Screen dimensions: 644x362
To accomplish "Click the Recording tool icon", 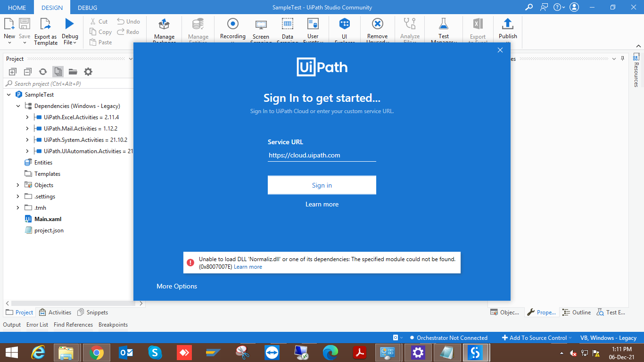I will 232,25.
